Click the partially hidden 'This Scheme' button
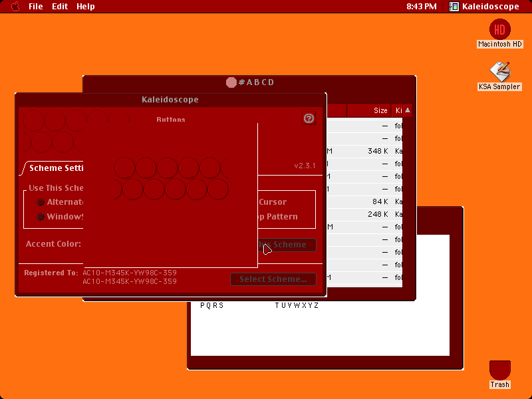The image size is (532, 399). (x=287, y=245)
